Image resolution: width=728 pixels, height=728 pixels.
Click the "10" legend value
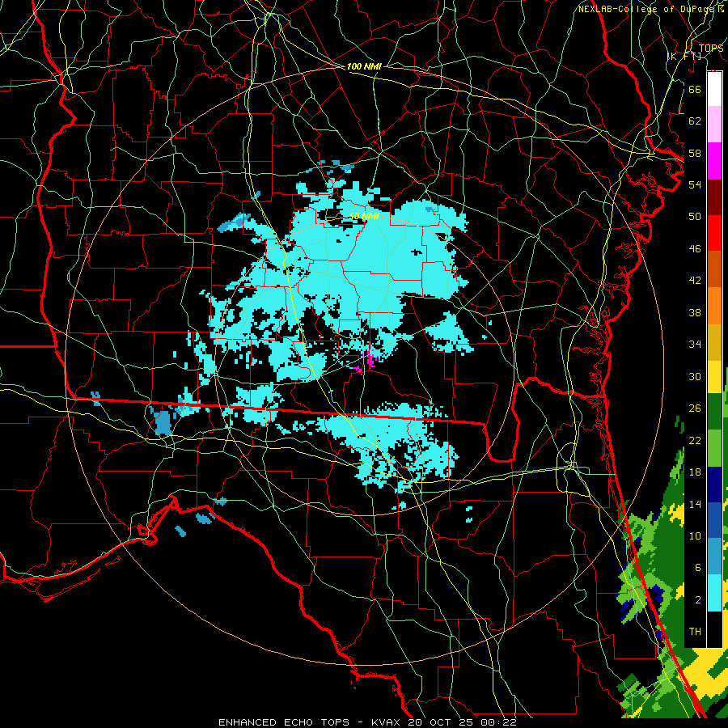click(695, 535)
